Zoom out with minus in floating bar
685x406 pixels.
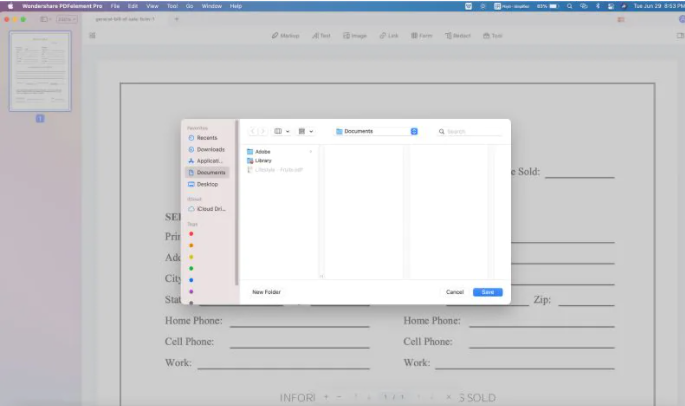coord(339,397)
